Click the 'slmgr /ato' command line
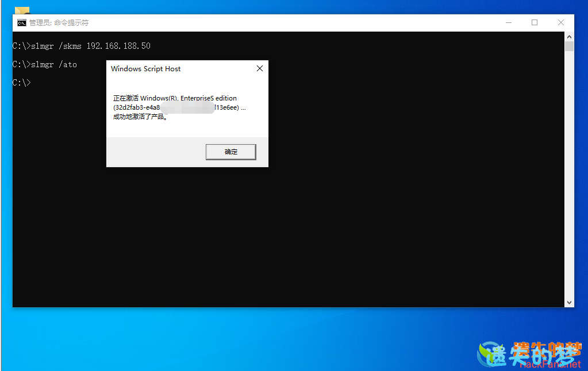Viewport: 588px width, 371px height. click(45, 64)
